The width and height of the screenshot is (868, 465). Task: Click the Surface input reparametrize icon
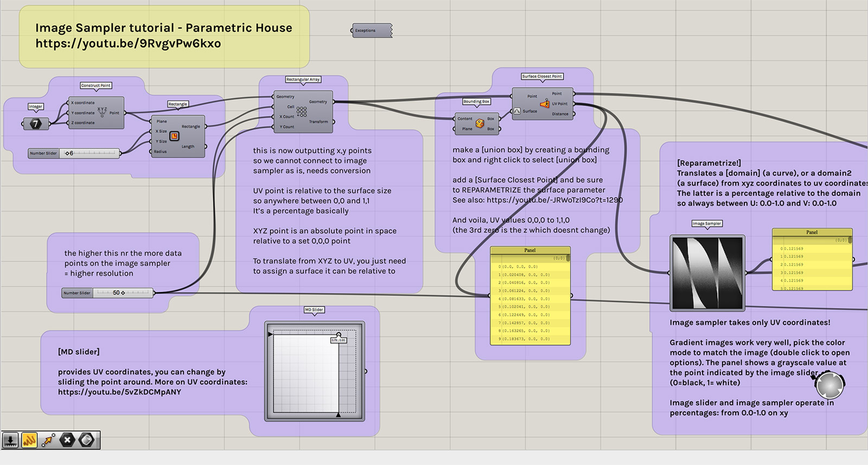[517, 111]
